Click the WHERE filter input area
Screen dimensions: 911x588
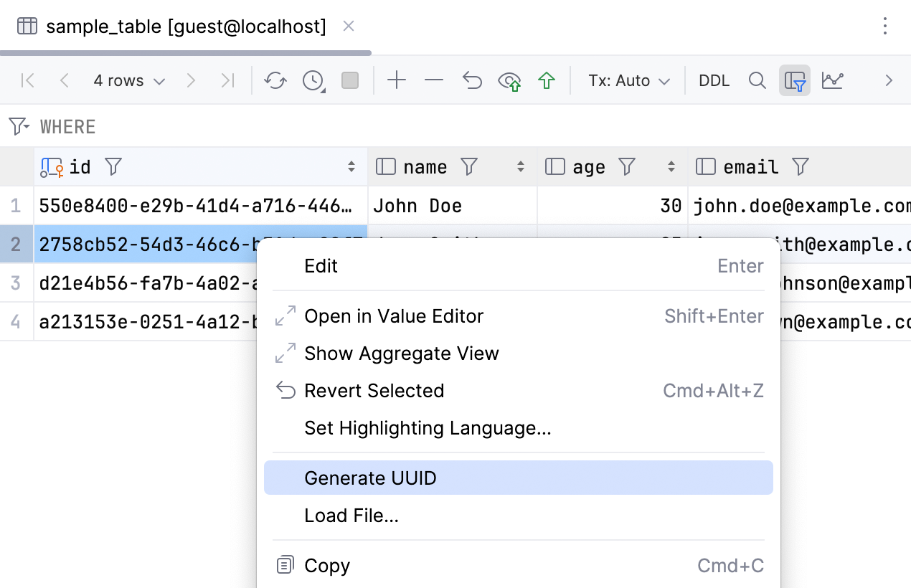(x=215, y=126)
